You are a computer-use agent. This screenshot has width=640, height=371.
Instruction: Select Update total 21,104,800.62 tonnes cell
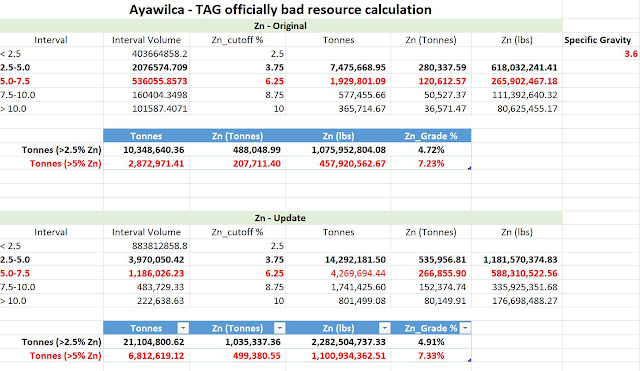click(x=147, y=342)
